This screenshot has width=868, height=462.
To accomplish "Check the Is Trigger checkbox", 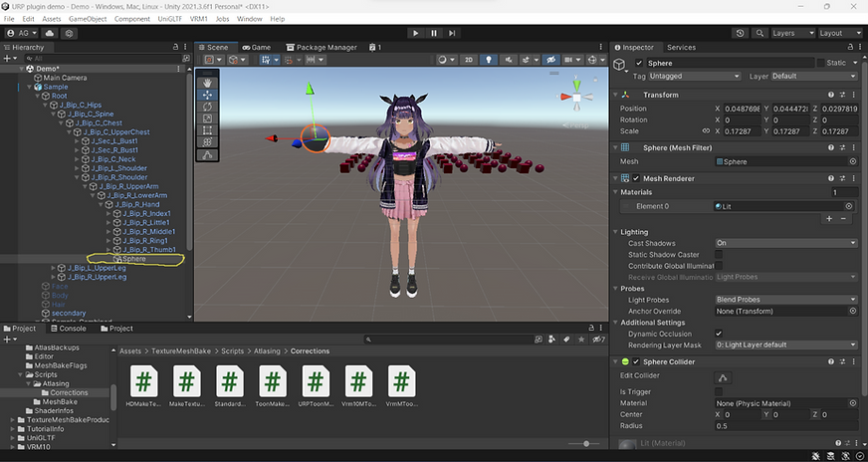I will 719,391.
